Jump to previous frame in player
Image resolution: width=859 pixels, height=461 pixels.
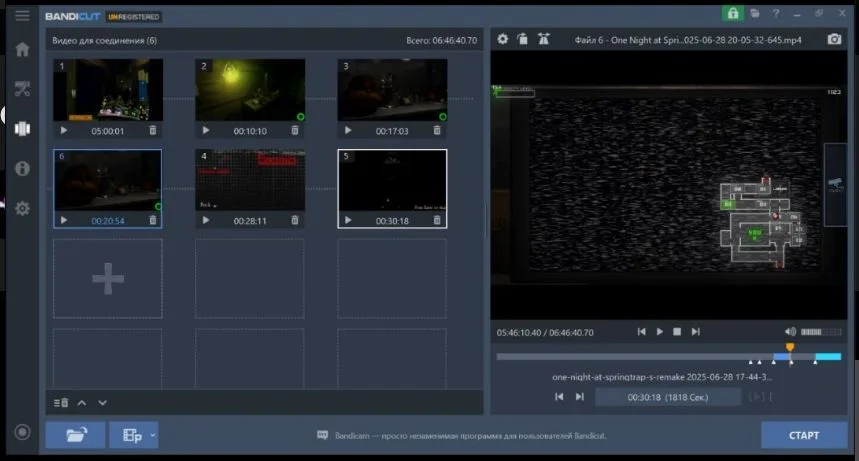[642, 332]
